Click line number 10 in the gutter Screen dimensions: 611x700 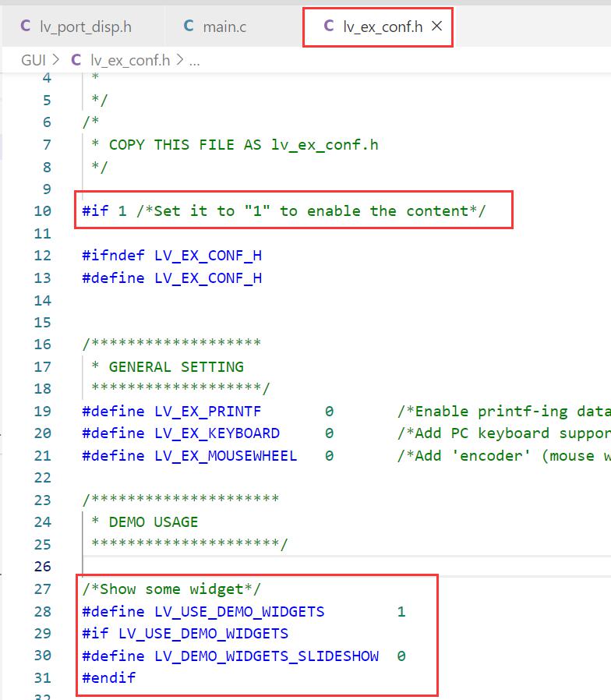(x=43, y=210)
